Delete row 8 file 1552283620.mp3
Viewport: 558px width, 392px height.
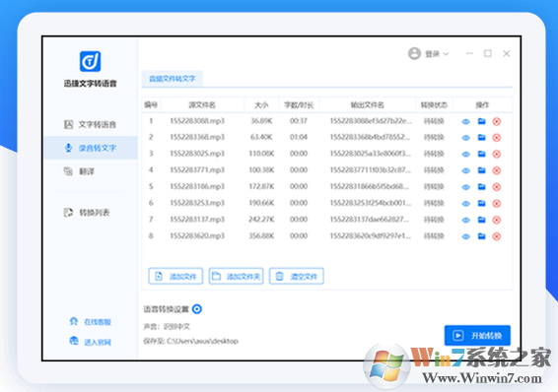(x=497, y=236)
